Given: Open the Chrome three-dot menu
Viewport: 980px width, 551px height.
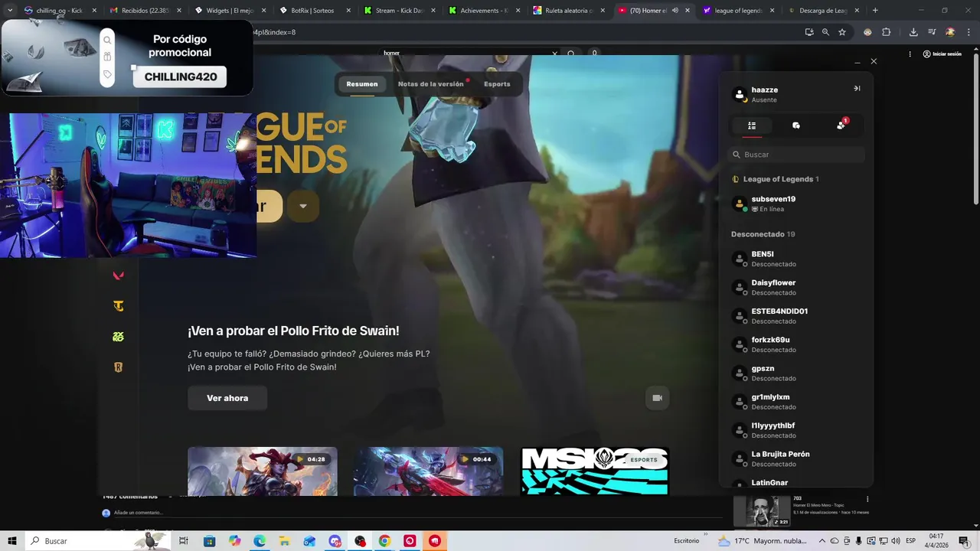Looking at the screenshot, I should (969, 32).
